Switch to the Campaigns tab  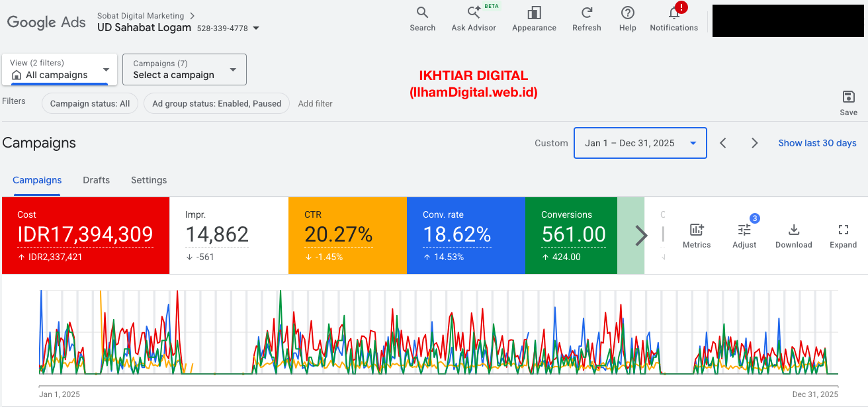[37, 180]
